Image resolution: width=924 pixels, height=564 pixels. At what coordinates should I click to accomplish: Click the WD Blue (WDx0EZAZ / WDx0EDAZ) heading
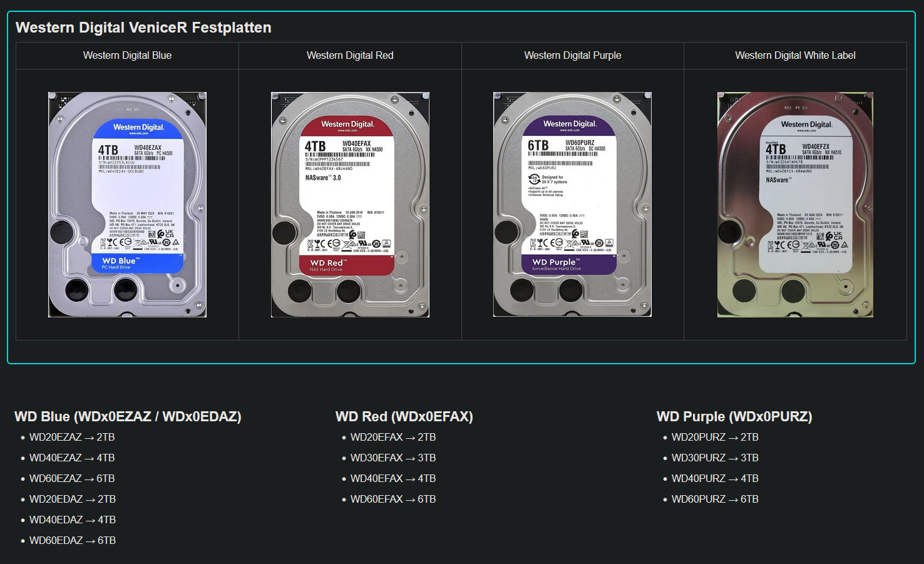[128, 417]
